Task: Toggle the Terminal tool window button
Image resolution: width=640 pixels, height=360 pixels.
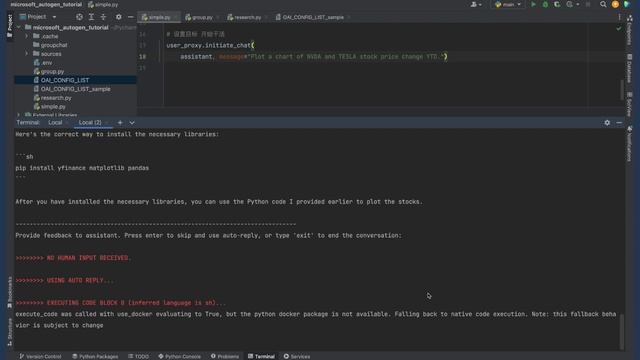Action: (x=261, y=356)
